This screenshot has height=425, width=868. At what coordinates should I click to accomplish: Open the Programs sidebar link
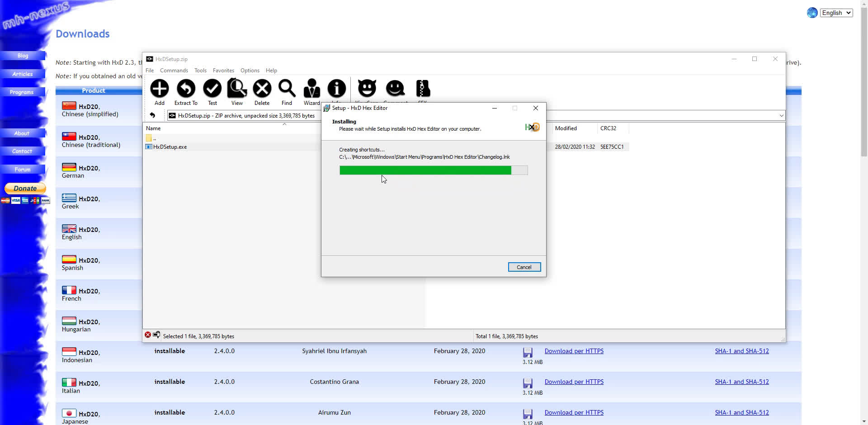pyautogui.click(x=22, y=92)
